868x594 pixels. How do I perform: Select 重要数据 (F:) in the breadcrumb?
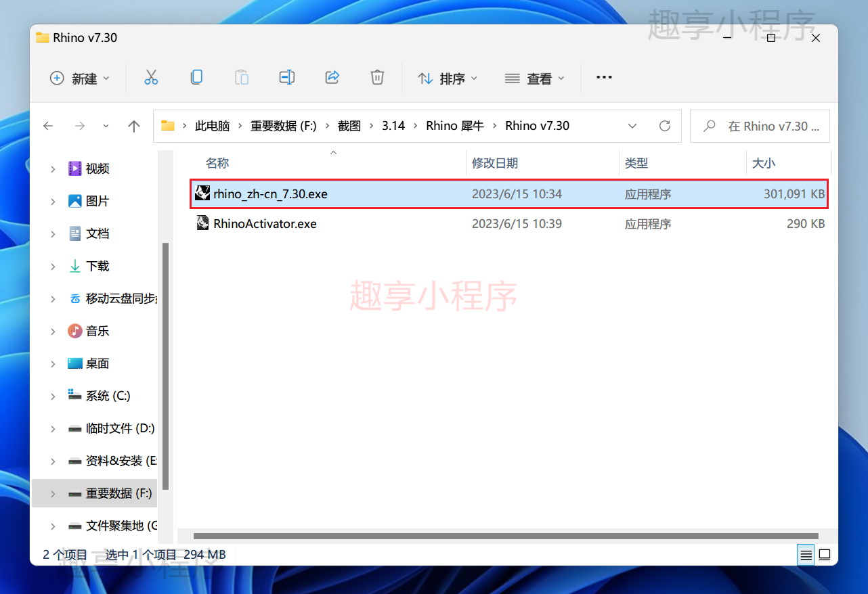(284, 126)
